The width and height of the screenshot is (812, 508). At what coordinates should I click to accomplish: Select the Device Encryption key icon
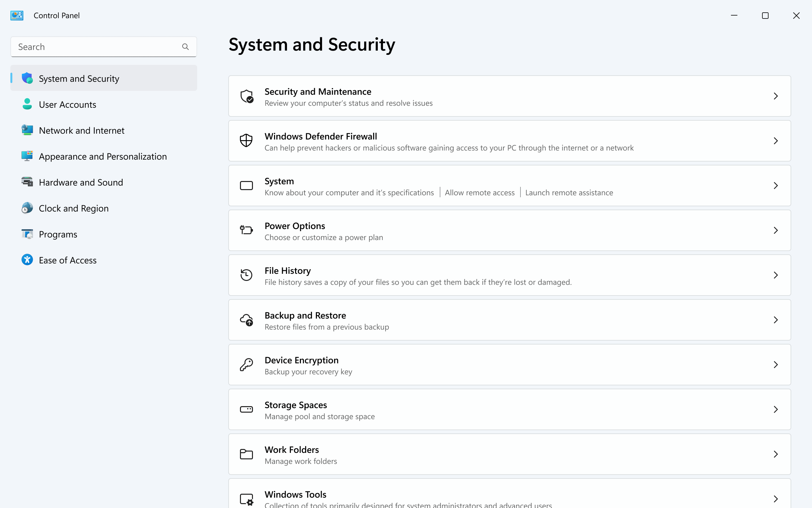click(246, 365)
